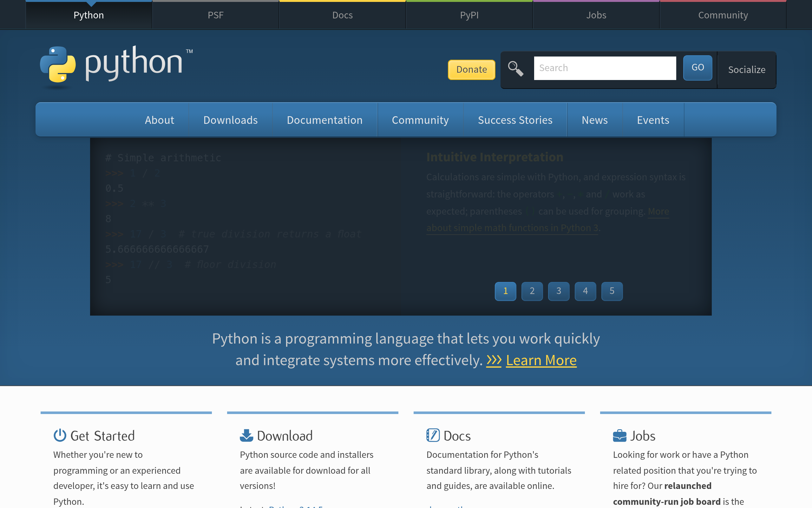
Task: Open the News menu in main navigation
Action: tap(595, 120)
